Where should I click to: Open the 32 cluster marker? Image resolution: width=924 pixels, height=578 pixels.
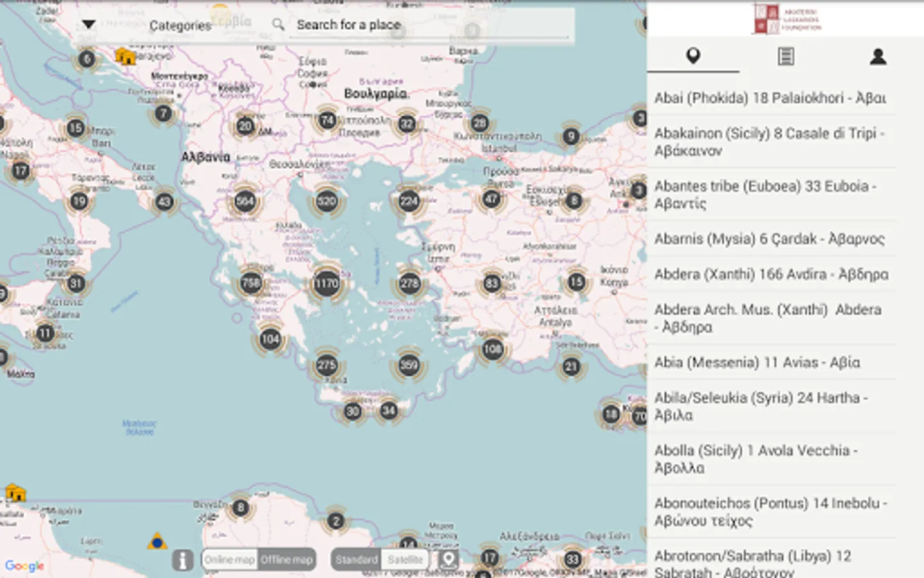click(407, 123)
